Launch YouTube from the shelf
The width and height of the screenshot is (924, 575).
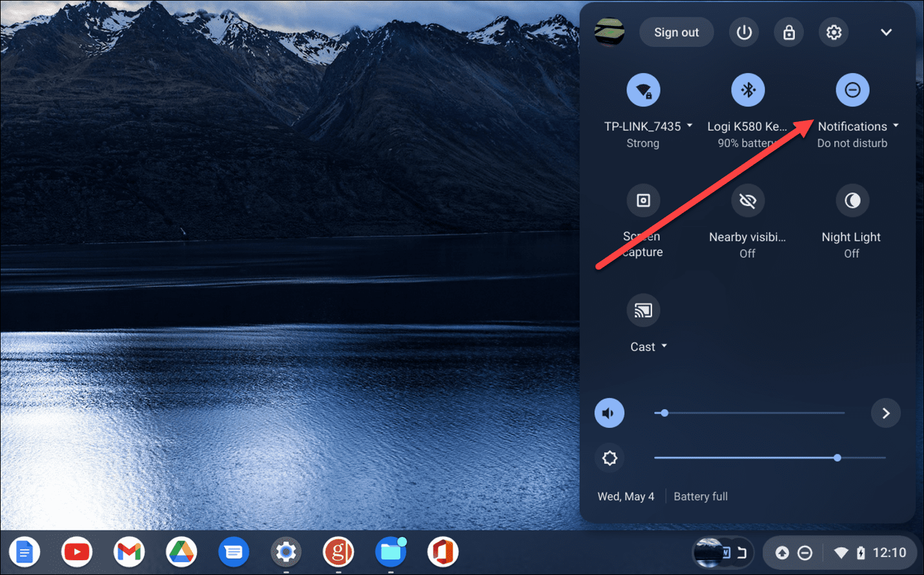point(77,552)
